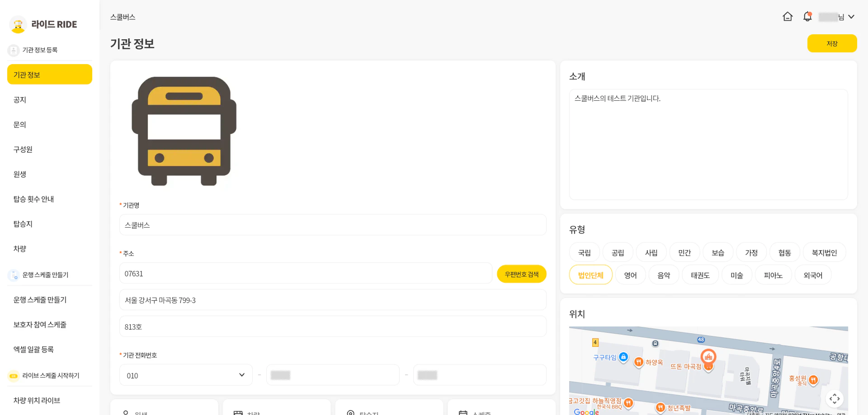This screenshot has width=868, height=415.
Task: Click the institution marker on the map
Action: 708,357
